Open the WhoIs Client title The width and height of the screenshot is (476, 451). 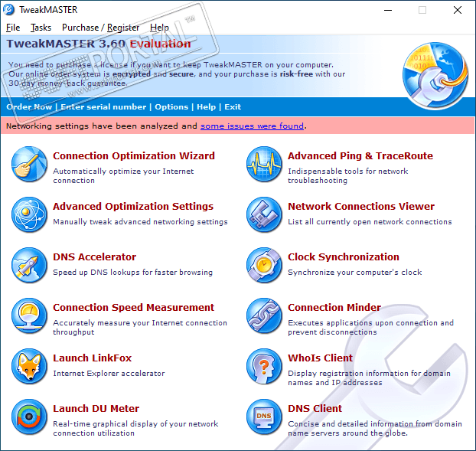pos(321,358)
